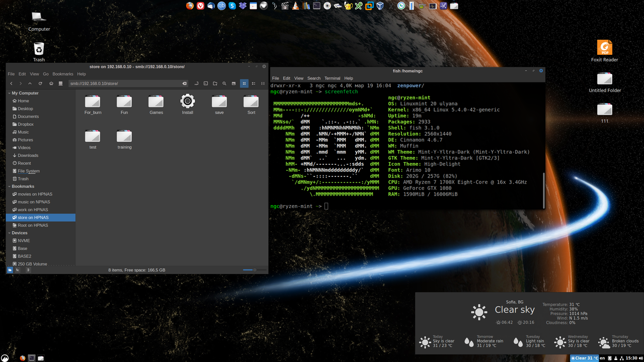This screenshot has width=644, height=362.
Task: Go forward in the file manager
Action: 21,83
